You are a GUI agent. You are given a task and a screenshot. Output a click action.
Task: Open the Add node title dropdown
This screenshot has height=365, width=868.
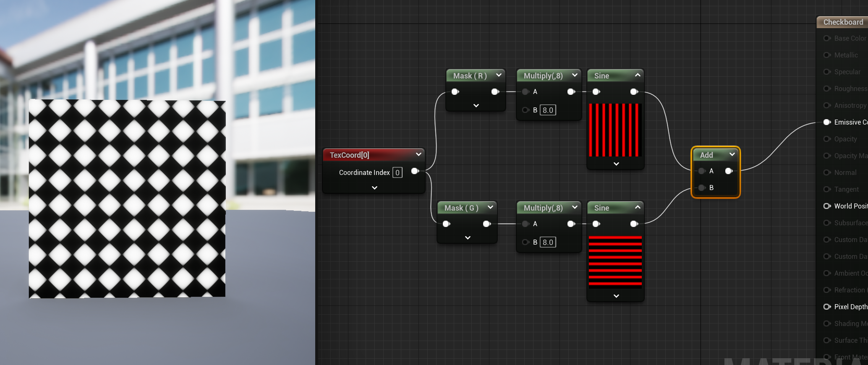pyautogui.click(x=732, y=154)
